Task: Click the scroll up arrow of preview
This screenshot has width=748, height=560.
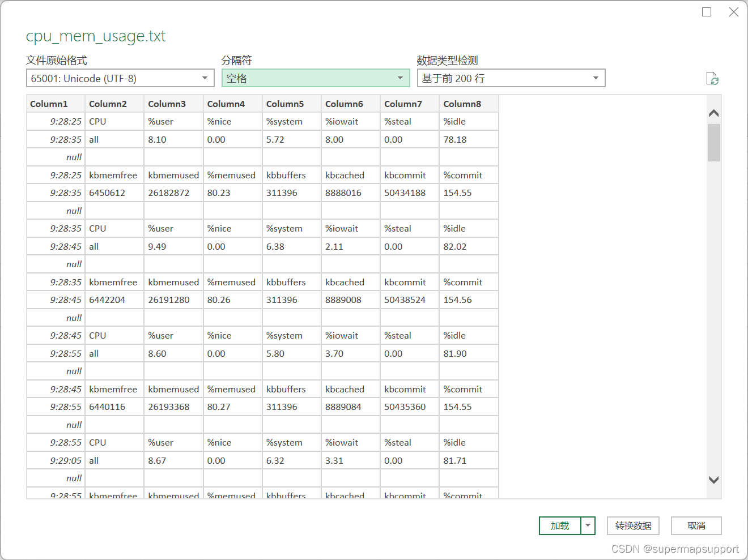Action: click(714, 113)
